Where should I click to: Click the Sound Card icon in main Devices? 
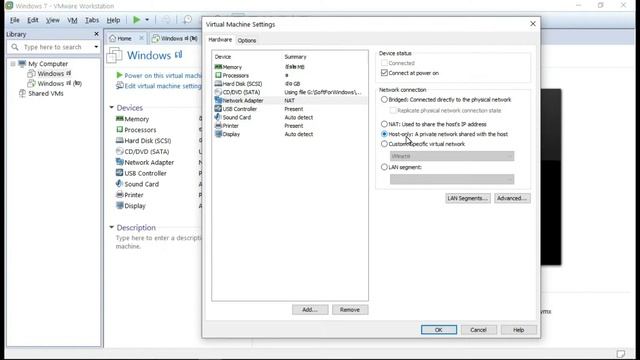[x=120, y=184]
